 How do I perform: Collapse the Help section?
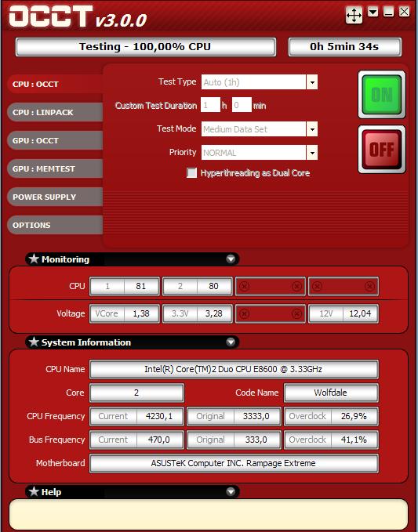[231, 491]
